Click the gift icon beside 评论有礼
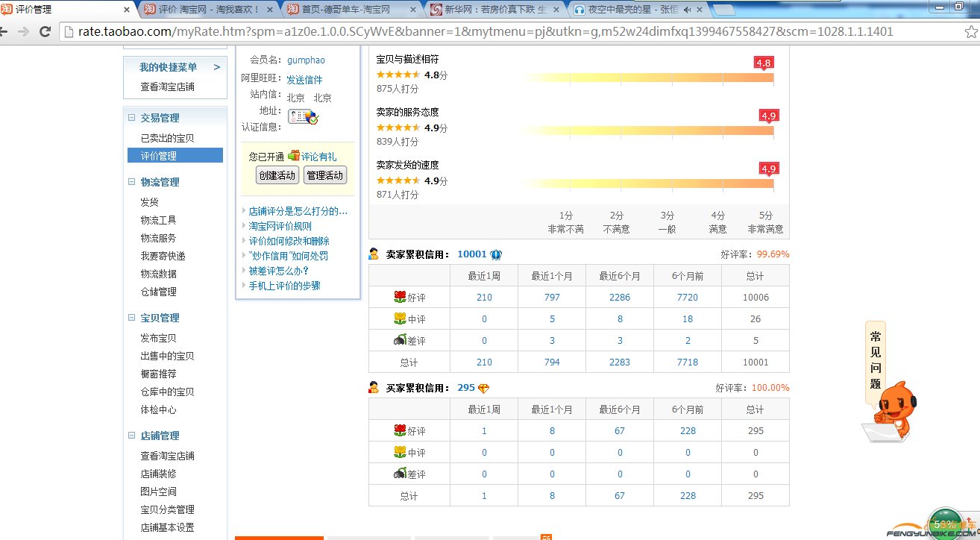 293,156
